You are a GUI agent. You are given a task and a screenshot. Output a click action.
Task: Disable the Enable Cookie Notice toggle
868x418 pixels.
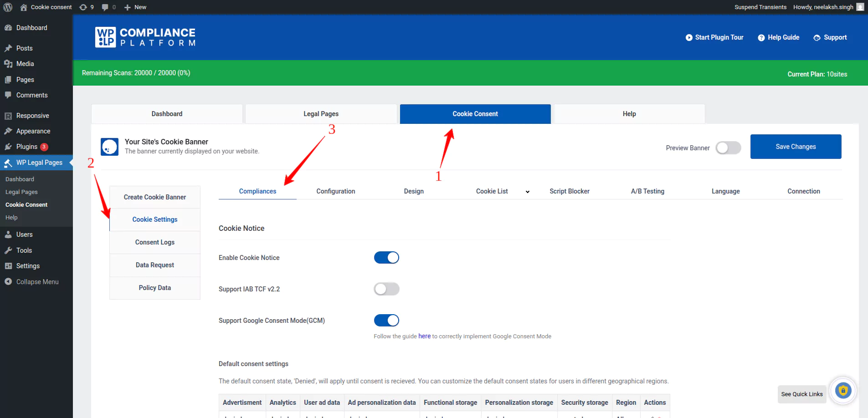click(386, 257)
